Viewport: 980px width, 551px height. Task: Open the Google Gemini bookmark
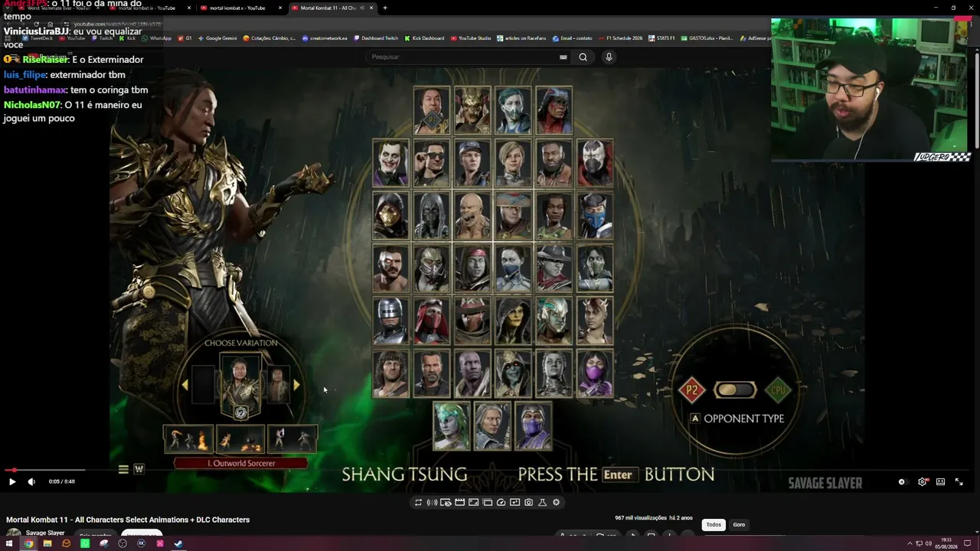tap(219, 38)
